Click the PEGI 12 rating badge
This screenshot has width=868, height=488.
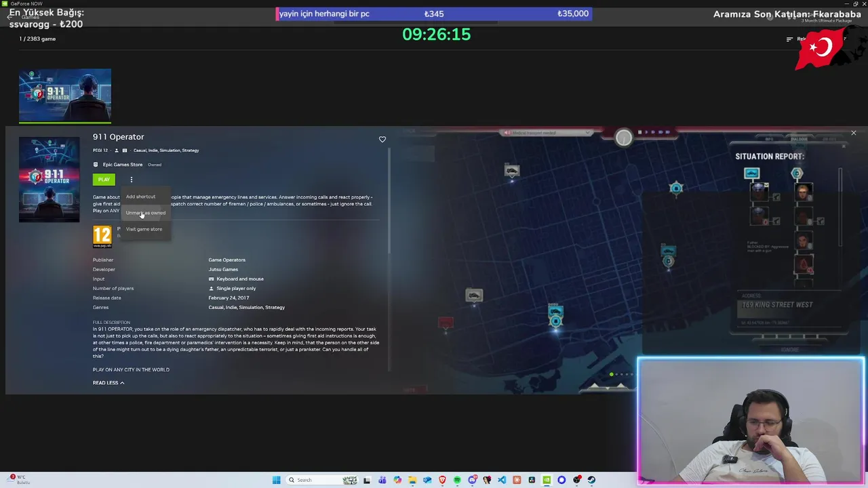coord(102,236)
